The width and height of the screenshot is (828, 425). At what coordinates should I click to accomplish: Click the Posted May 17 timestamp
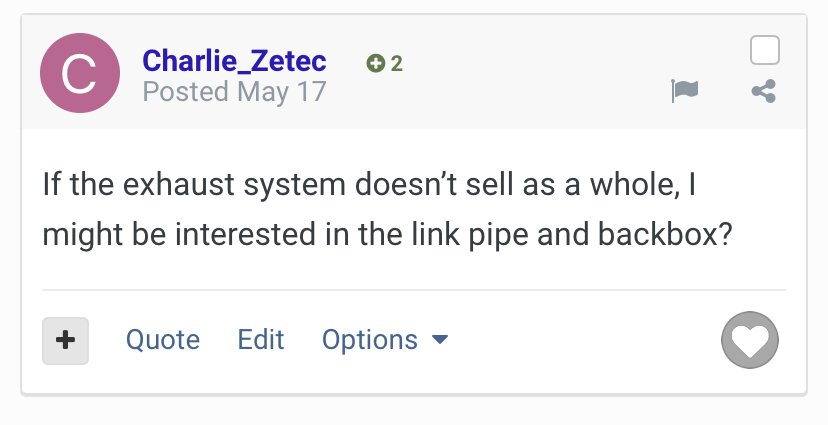click(x=234, y=92)
